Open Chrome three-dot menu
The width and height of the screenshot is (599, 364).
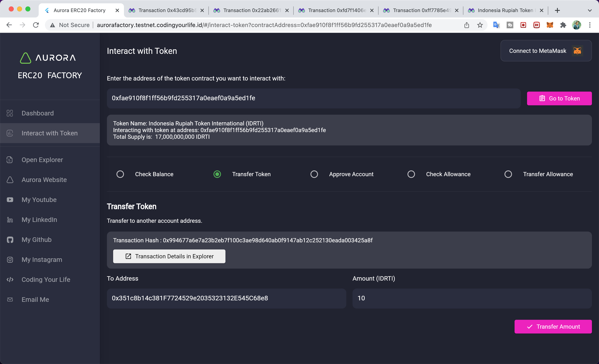point(590,25)
